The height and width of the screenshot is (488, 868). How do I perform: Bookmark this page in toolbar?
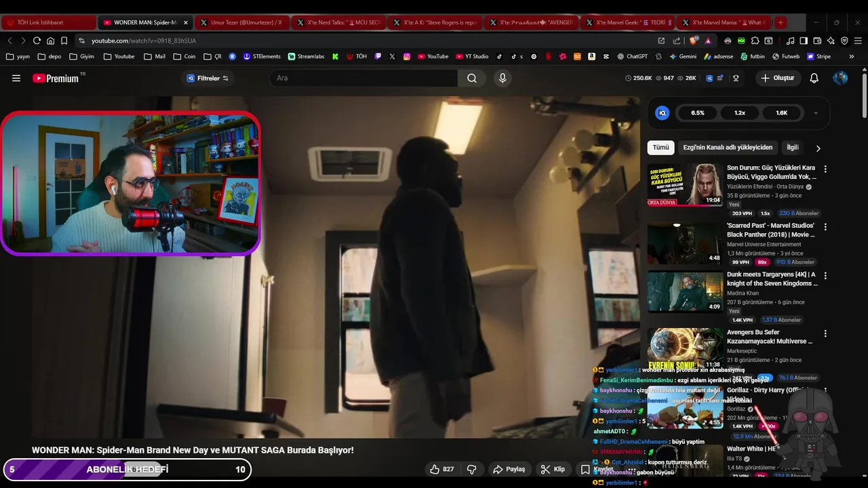pyautogui.click(x=64, y=41)
